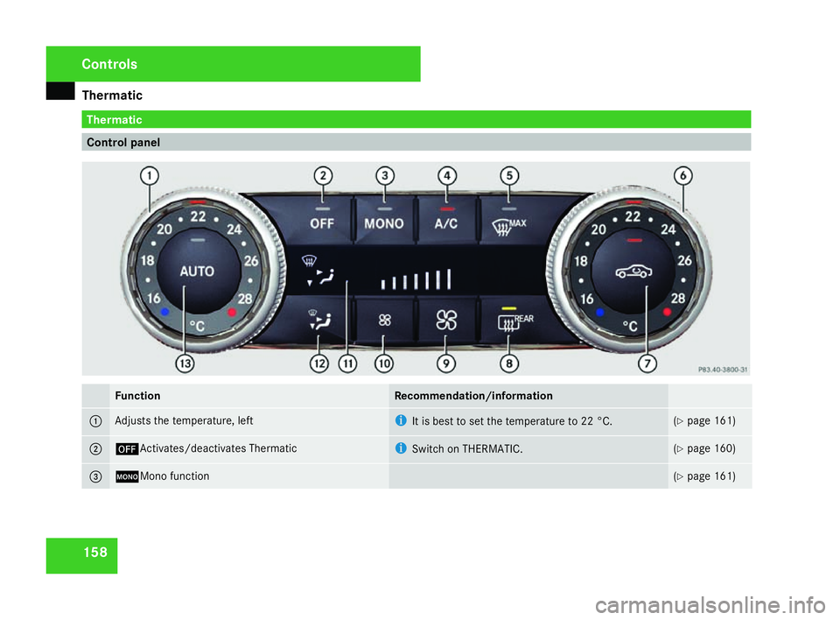840x620 pixels.
Task: Click 'Mono function' text in table
Action: (x=175, y=476)
